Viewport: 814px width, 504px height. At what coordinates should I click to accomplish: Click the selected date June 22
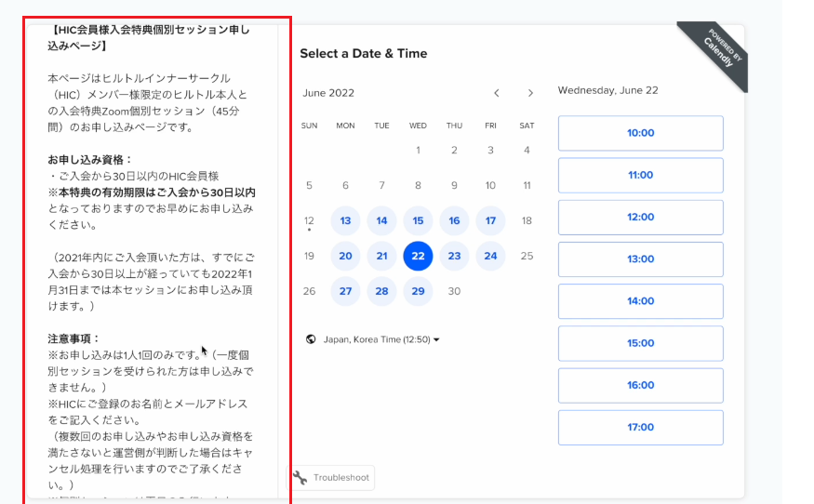click(418, 256)
